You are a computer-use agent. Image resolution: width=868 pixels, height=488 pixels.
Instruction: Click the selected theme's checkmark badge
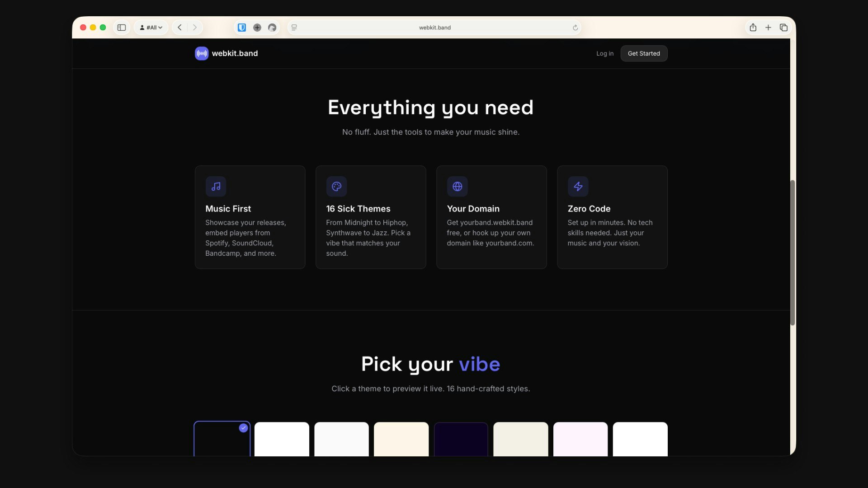tap(243, 428)
